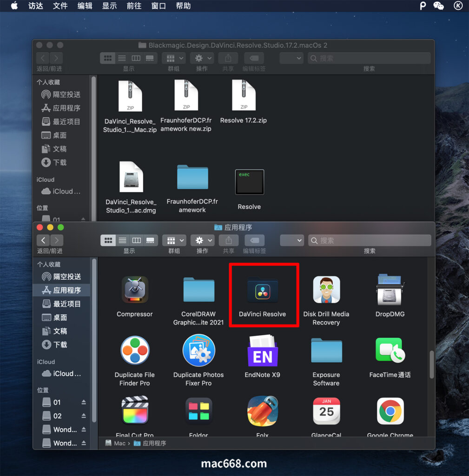Switch Applications window to icon view

pos(108,240)
